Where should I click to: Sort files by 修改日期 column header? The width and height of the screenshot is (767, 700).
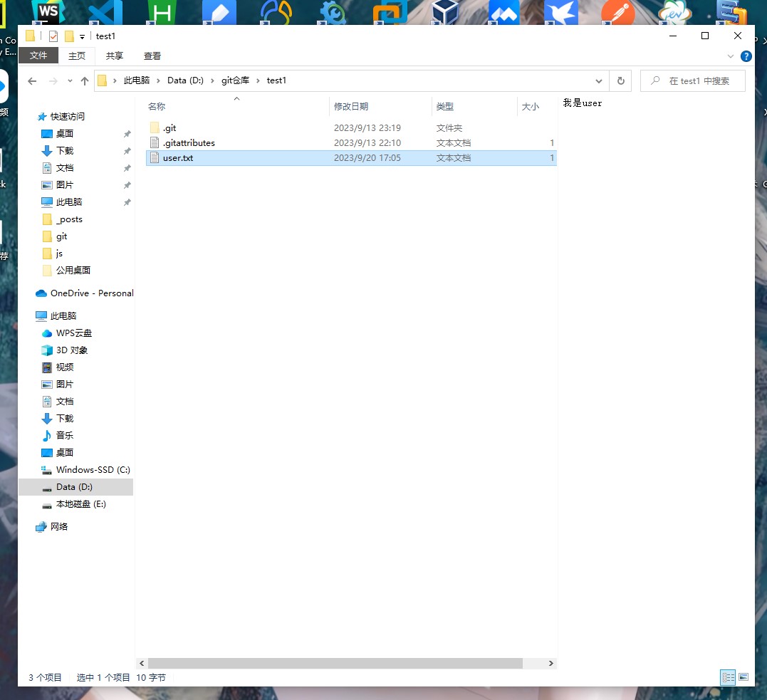point(351,107)
